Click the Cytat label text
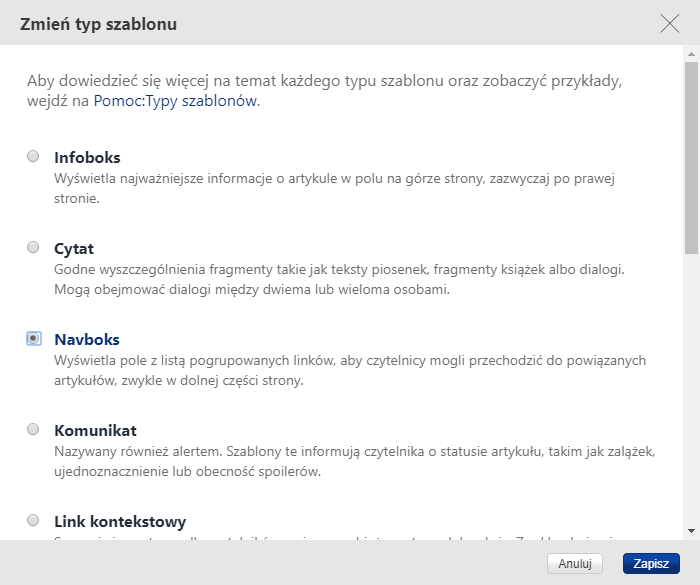700x585 pixels. [x=74, y=249]
